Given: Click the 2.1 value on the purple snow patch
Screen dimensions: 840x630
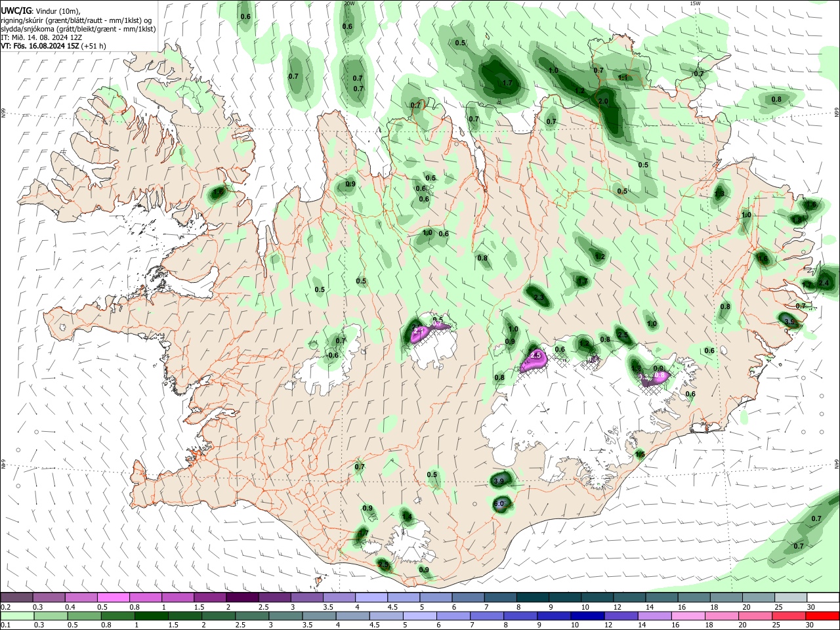Looking at the screenshot, I should pos(420,331).
